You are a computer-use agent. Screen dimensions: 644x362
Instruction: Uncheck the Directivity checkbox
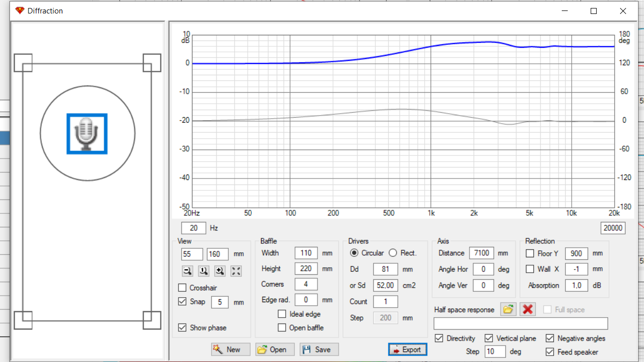click(x=439, y=338)
